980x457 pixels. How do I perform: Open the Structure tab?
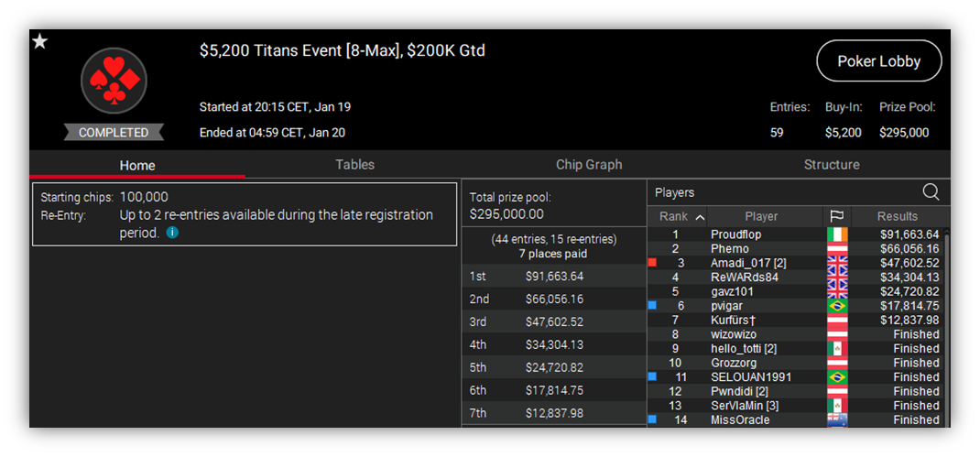(832, 165)
